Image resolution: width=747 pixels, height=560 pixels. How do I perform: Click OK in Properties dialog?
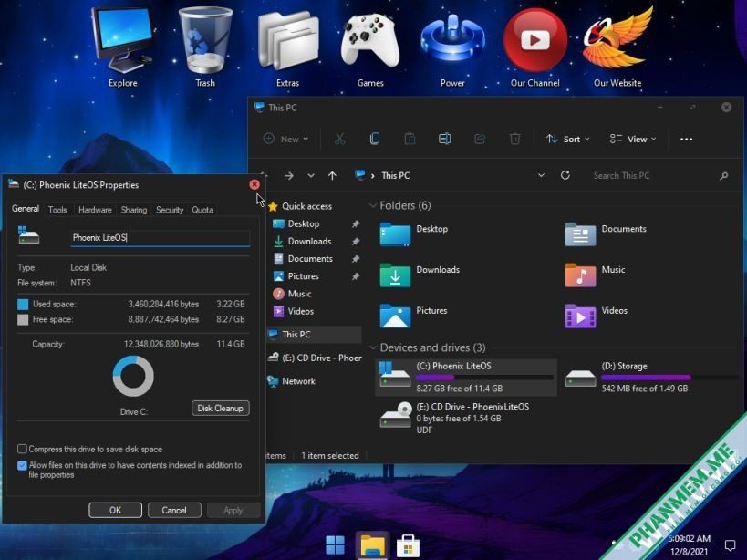coord(115,510)
